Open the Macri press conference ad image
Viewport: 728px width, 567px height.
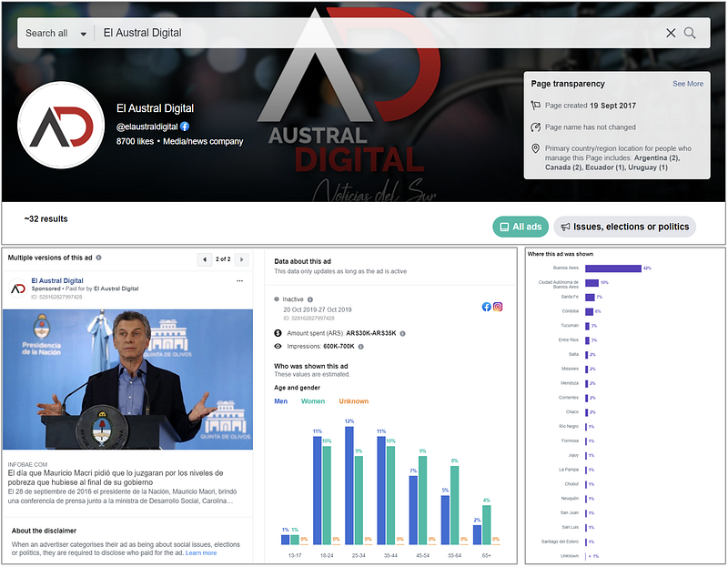(x=127, y=380)
